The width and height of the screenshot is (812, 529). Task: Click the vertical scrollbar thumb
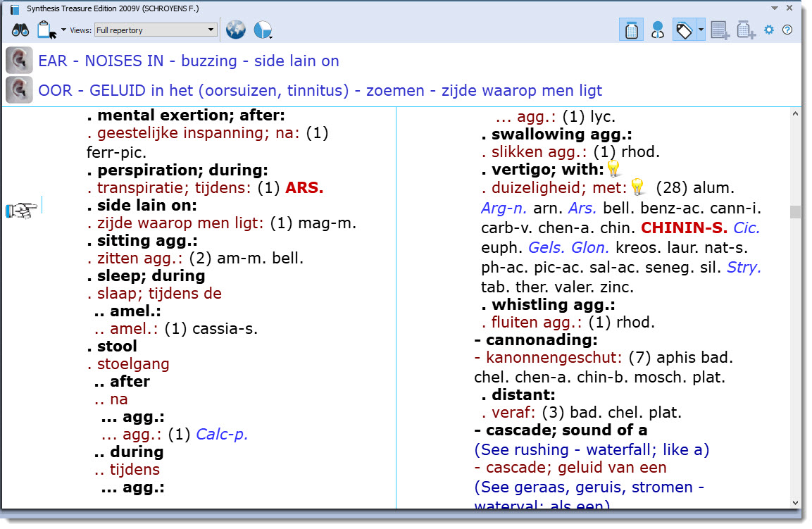tap(795, 211)
